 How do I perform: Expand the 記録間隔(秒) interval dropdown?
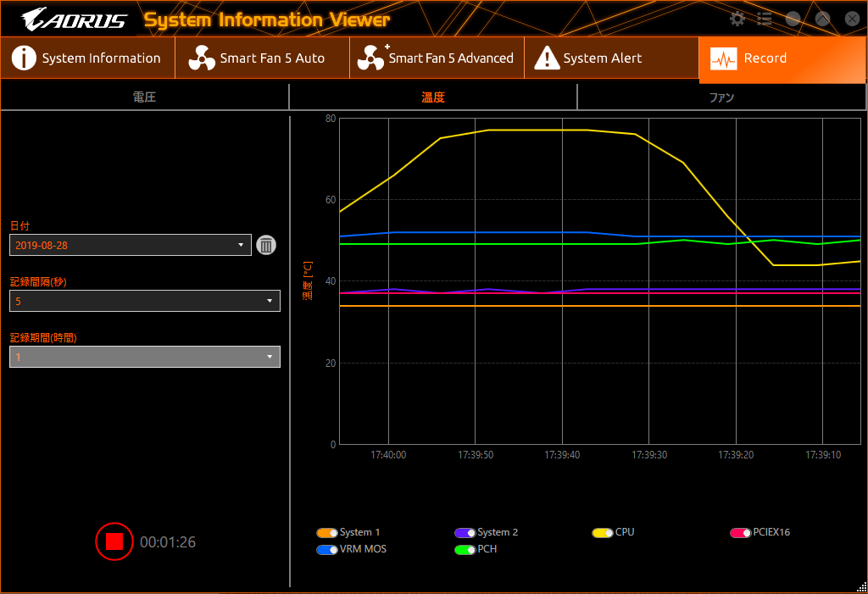144,301
